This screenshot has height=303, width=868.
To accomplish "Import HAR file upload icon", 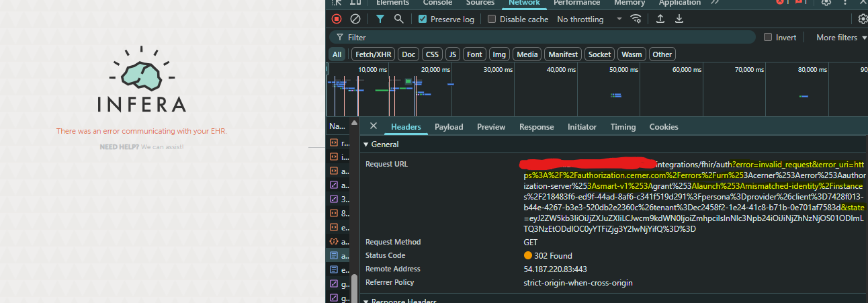I will (x=660, y=19).
